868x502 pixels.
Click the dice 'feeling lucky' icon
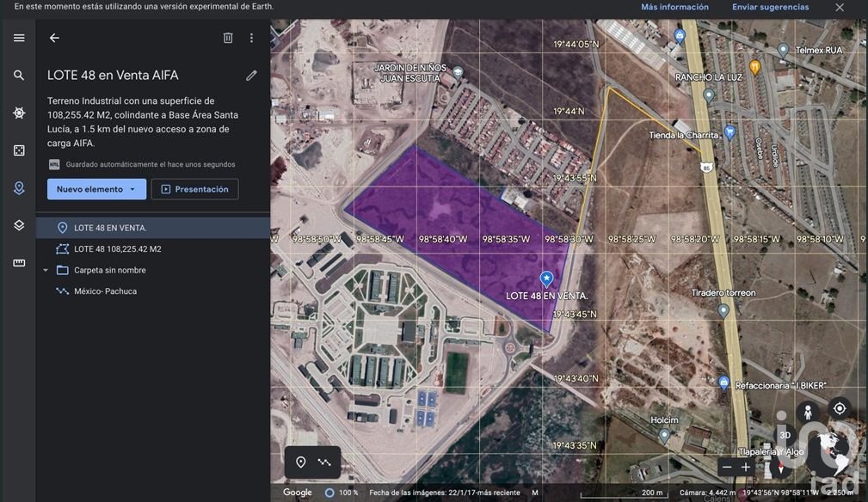click(19, 150)
